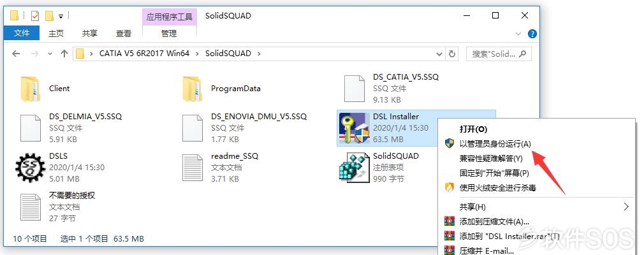
Task: Choose 以管理员身份运行(A) from context menu
Action: [495, 143]
